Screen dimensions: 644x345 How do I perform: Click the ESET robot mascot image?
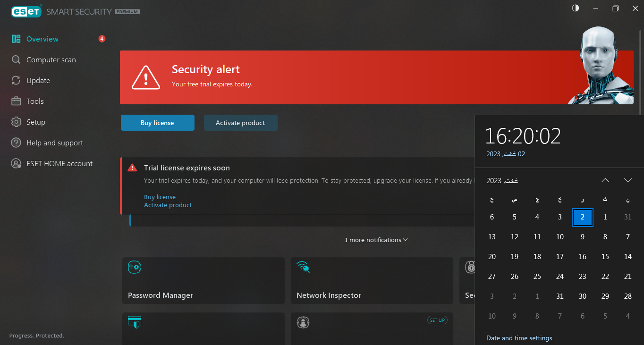[600, 65]
